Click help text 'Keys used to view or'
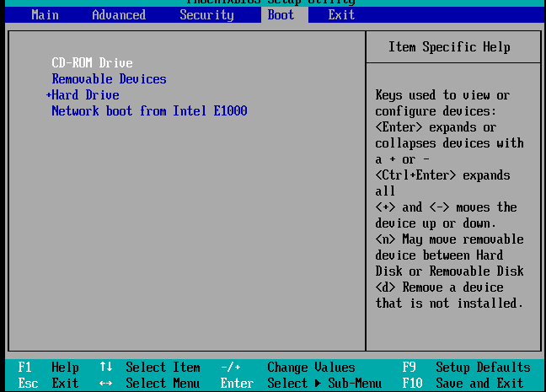Image resolution: width=546 pixels, height=392 pixels. point(442,95)
